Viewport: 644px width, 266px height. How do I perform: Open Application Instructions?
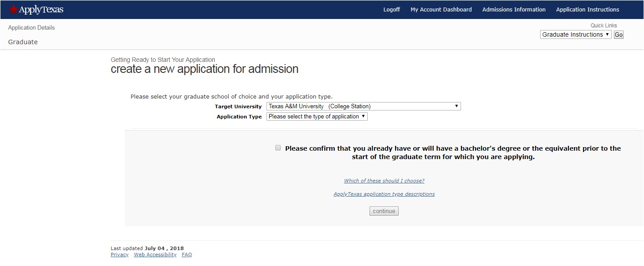pyautogui.click(x=587, y=9)
